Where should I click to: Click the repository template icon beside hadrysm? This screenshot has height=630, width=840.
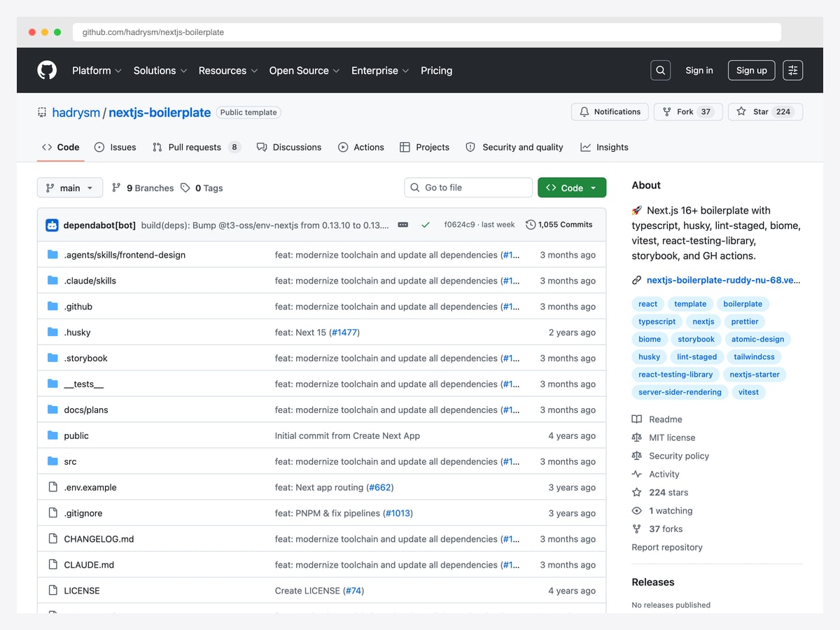(42, 112)
